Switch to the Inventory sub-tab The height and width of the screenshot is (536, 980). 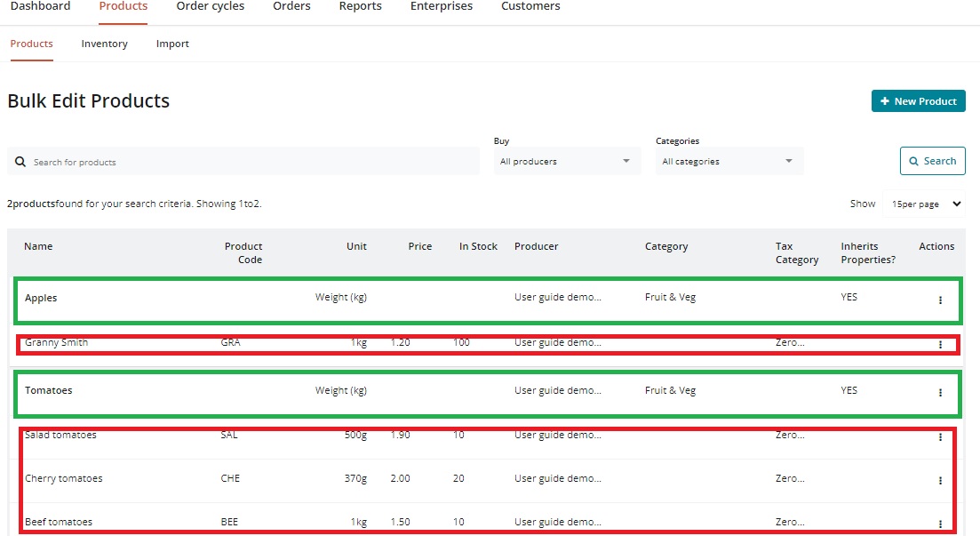pos(104,44)
